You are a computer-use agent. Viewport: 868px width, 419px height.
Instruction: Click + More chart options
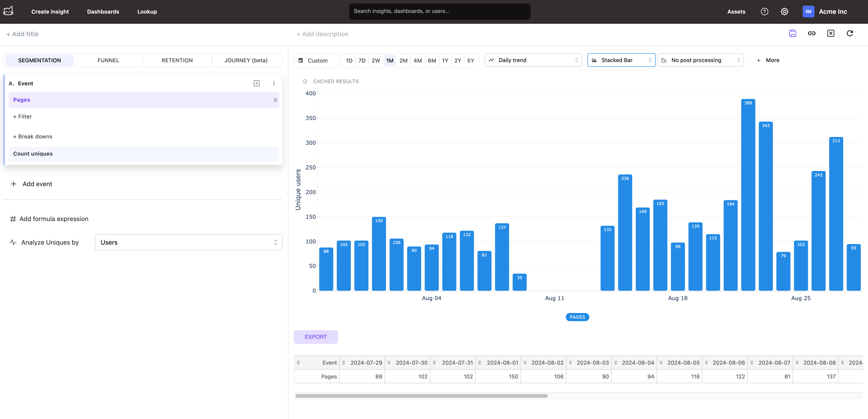768,60
